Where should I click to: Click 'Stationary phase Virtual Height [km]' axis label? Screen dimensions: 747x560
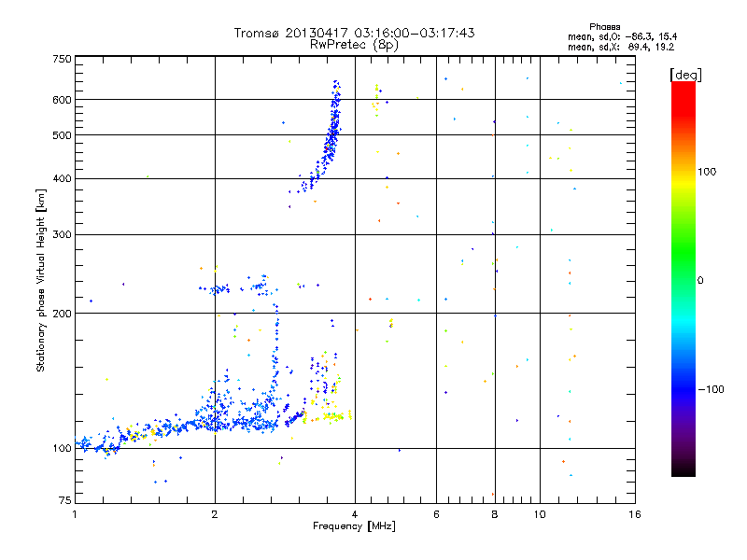tap(41, 280)
